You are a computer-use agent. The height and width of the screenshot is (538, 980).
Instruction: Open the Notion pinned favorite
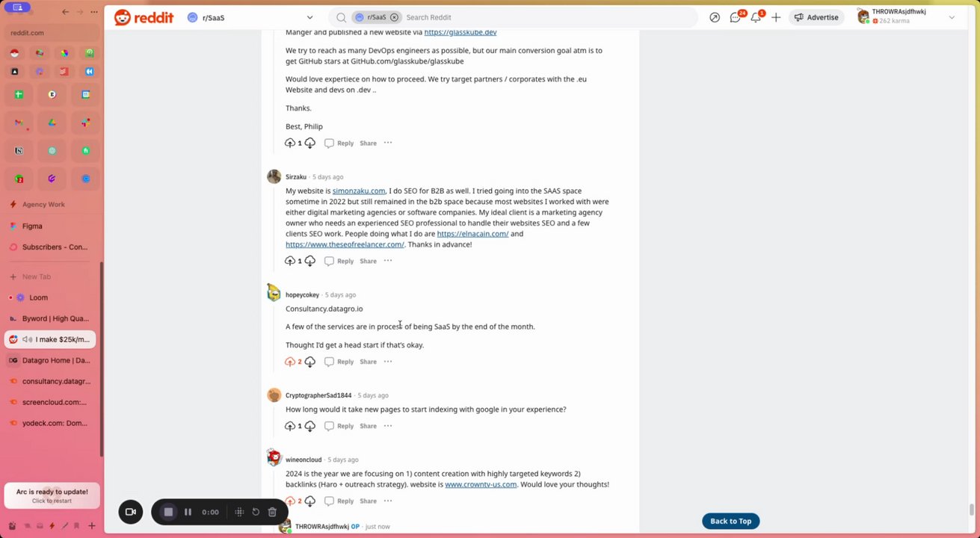tap(19, 151)
